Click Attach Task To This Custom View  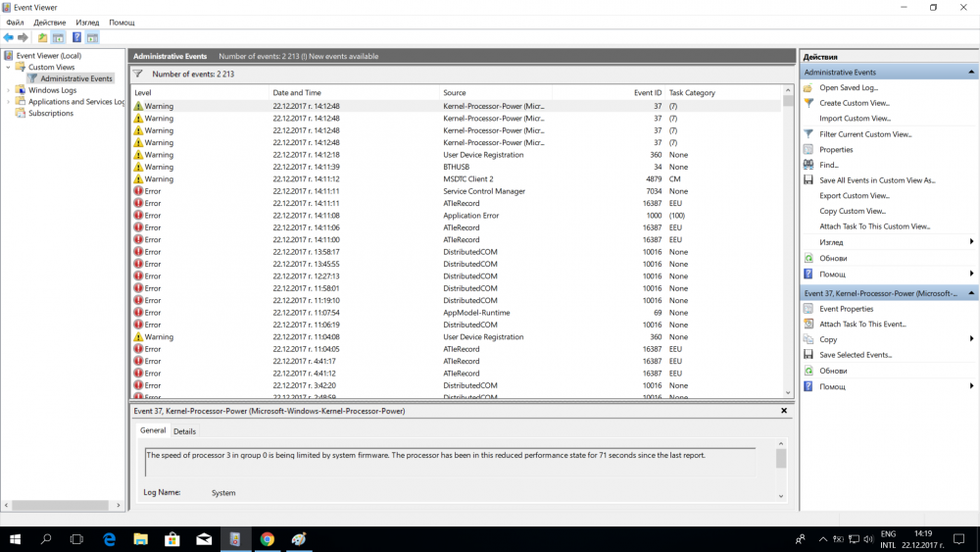click(x=874, y=226)
